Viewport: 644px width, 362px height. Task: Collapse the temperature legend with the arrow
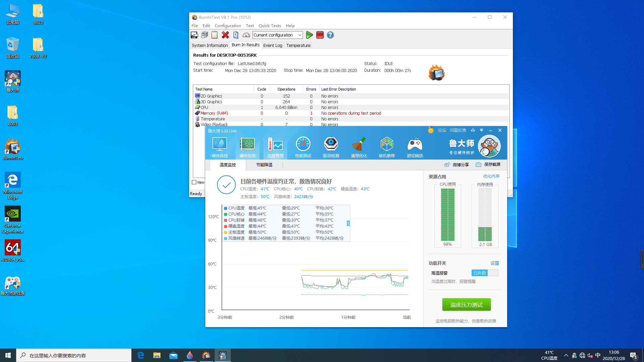click(x=348, y=223)
